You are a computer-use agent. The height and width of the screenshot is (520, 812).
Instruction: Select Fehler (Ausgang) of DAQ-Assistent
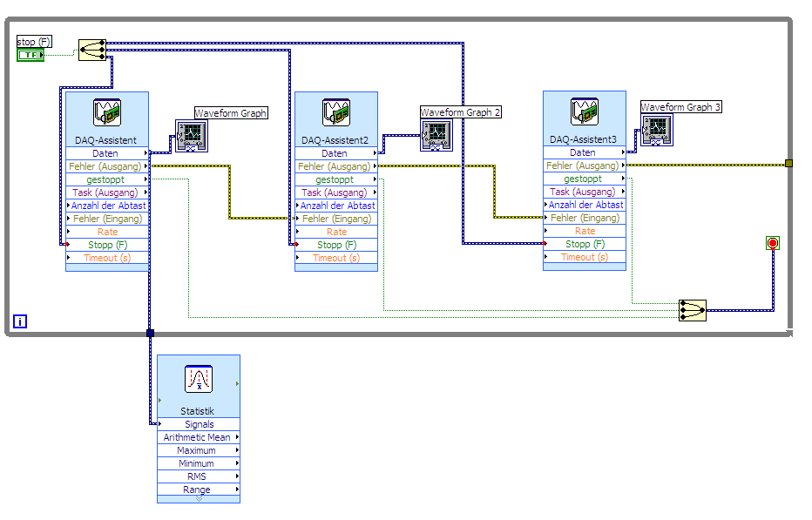click(x=107, y=166)
